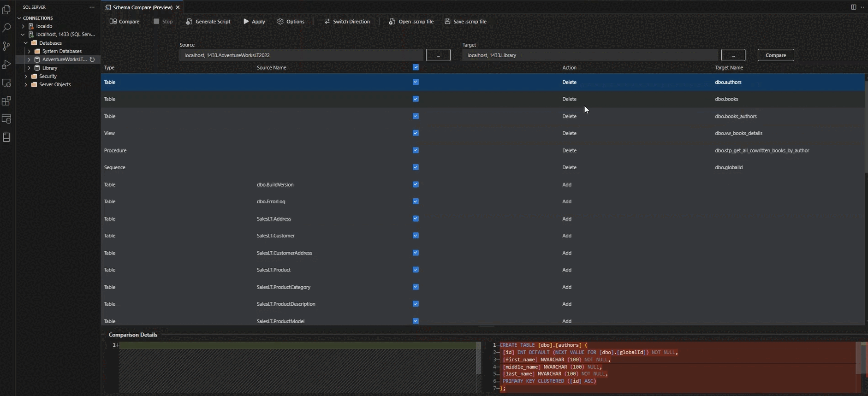Viewport: 868px width, 396px height.
Task: Expand the Security folder
Action: [26, 76]
